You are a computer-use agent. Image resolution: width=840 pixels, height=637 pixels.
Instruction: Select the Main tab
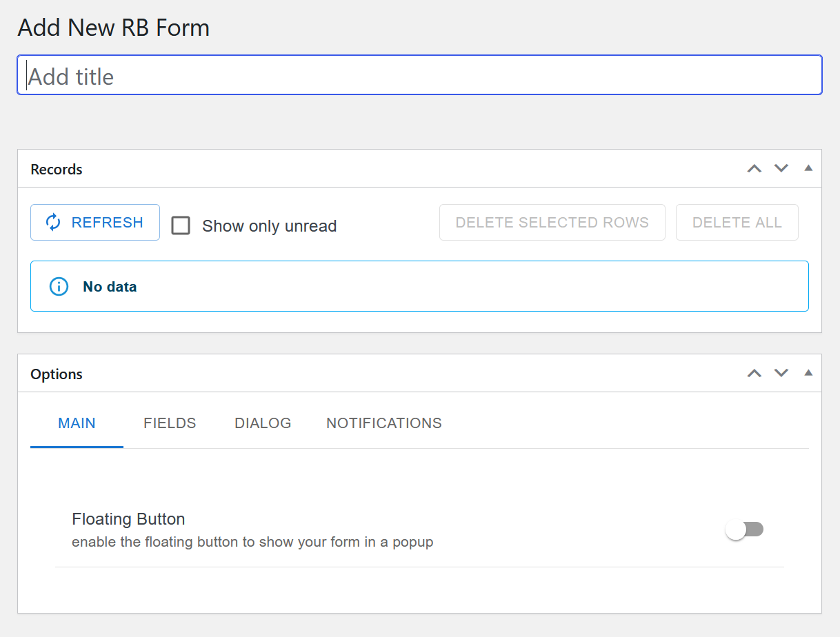point(77,423)
